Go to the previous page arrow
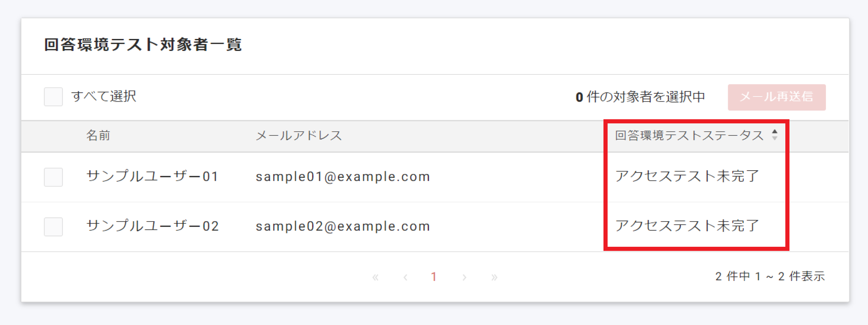 click(405, 277)
